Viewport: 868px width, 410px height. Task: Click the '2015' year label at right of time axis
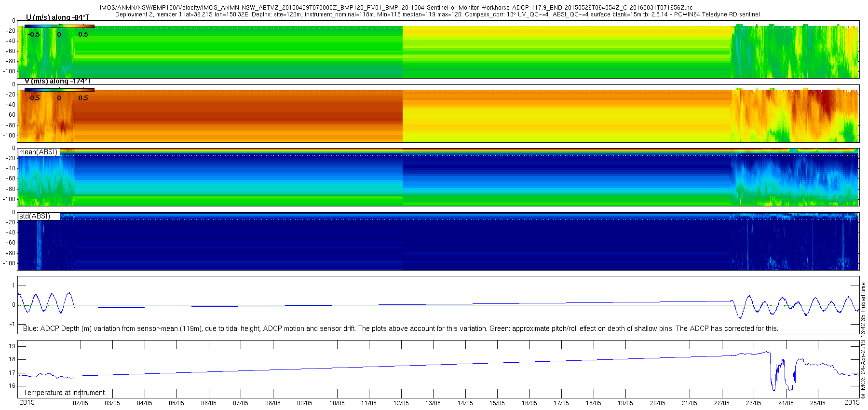(x=852, y=402)
